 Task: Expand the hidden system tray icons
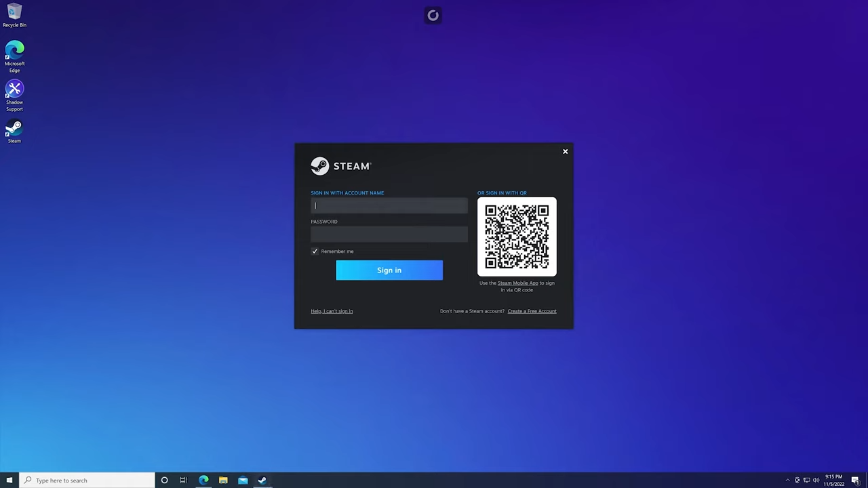[x=787, y=481]
